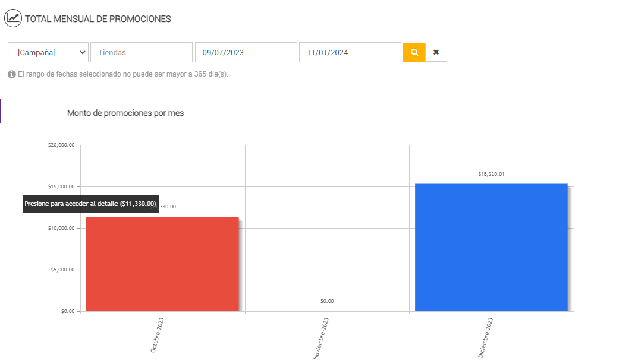
Task: Select the end date field 11/01/2024
Action: tap(350, 52)
